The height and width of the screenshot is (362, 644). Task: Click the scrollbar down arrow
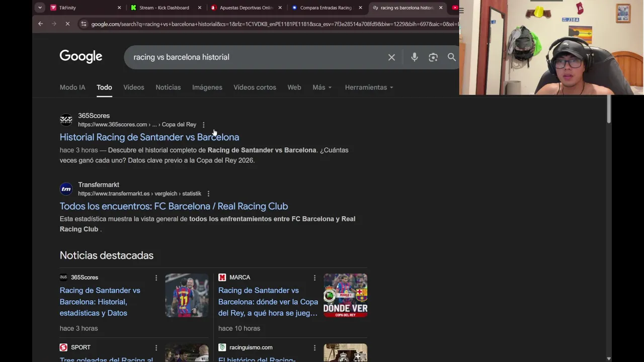608,358
